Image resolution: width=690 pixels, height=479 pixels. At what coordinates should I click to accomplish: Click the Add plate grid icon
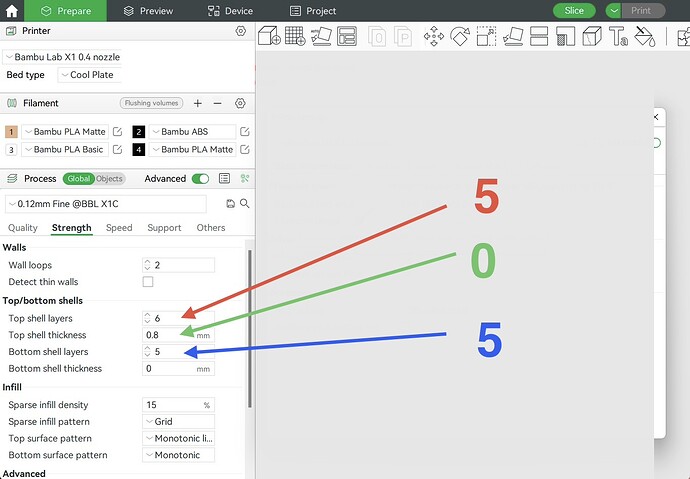tap(295, 36)
